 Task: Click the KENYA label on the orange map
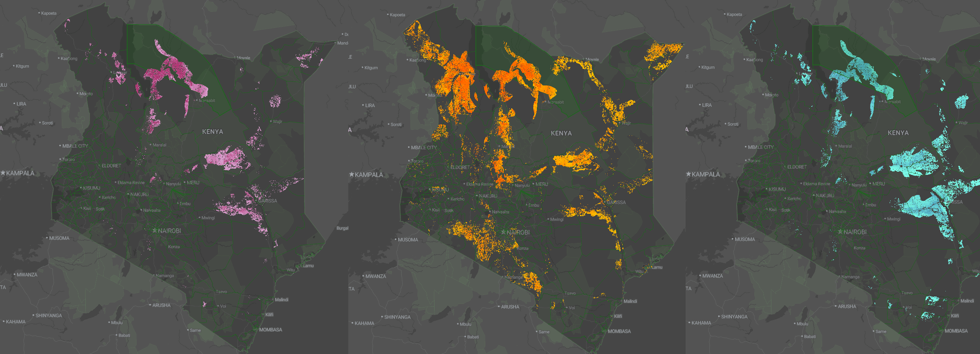coord(561,133)
